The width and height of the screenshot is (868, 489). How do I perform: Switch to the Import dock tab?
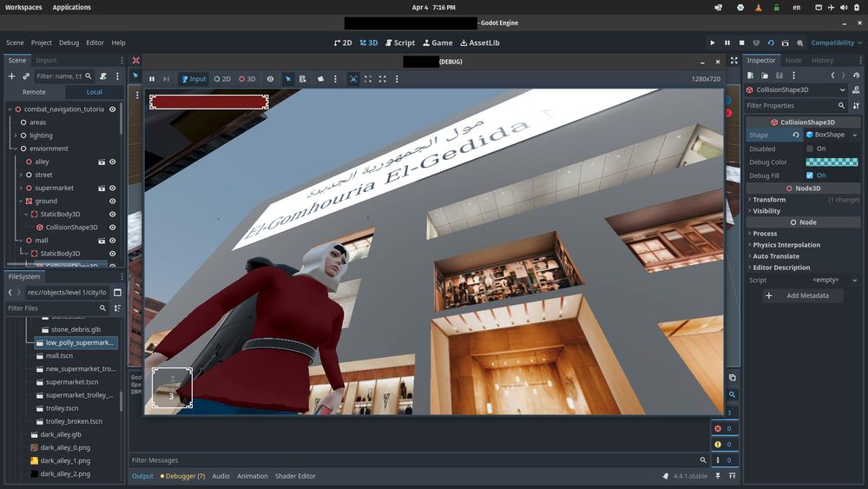(47, 60)
